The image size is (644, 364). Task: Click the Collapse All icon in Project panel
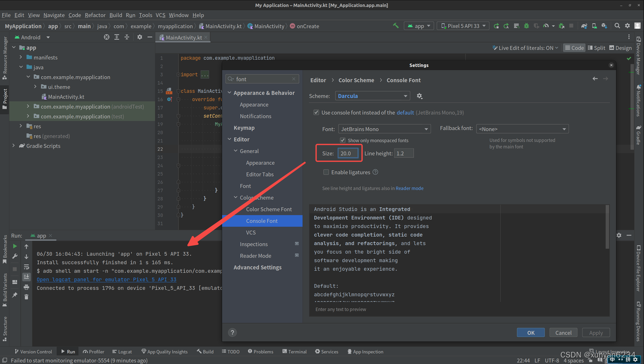coord(127,37)
